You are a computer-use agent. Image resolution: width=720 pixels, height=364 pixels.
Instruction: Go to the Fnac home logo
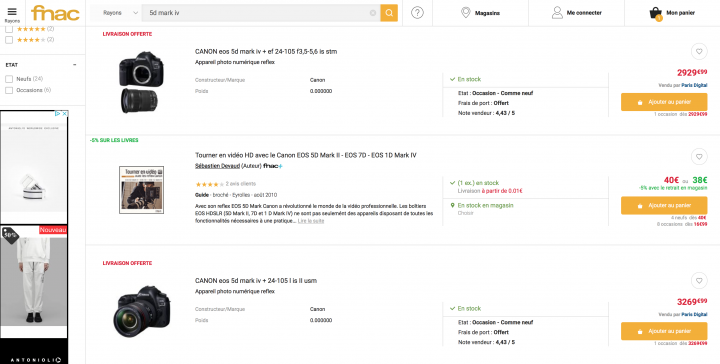pyautogui.click(x=56, y=13)
